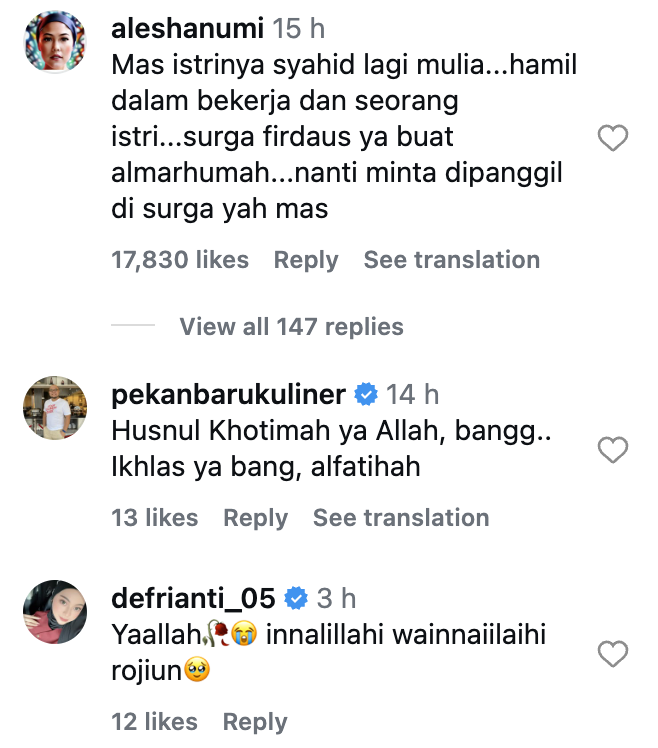Open the defrianti_05 username link
658x748 pixels.
click(x=193, y=598)
